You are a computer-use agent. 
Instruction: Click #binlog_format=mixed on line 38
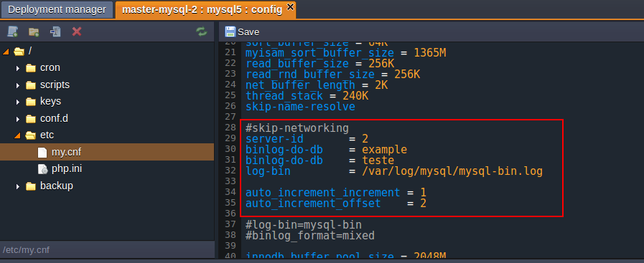pyautogui.click(x=310, y=236)
